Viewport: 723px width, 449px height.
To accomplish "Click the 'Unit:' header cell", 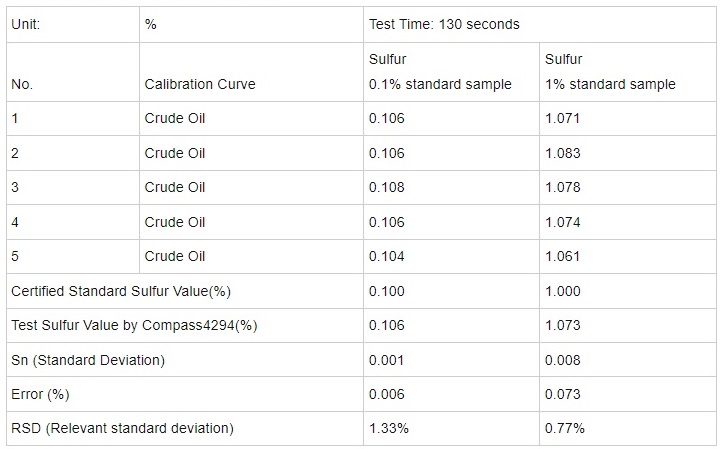I will tap(28, 24).
